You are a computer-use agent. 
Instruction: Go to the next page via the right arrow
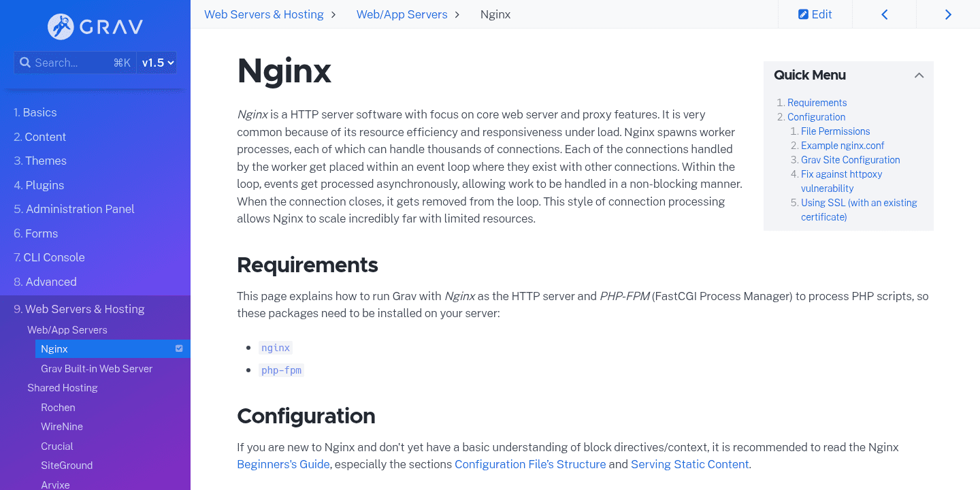click(x=948, y=14)
